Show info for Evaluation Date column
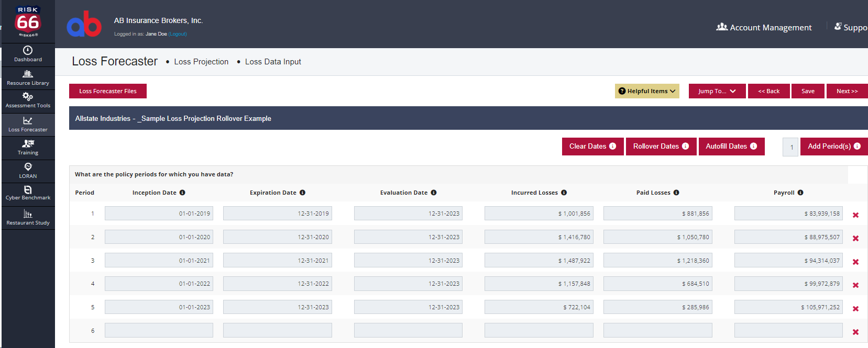The image size is (868, 348). [x=434, y=193]
